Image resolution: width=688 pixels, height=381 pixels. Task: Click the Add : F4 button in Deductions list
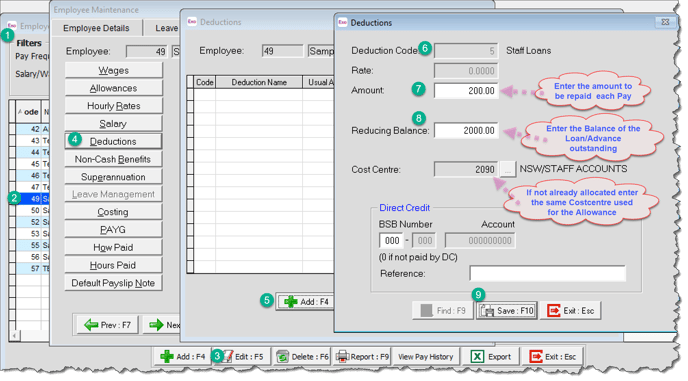306,302
